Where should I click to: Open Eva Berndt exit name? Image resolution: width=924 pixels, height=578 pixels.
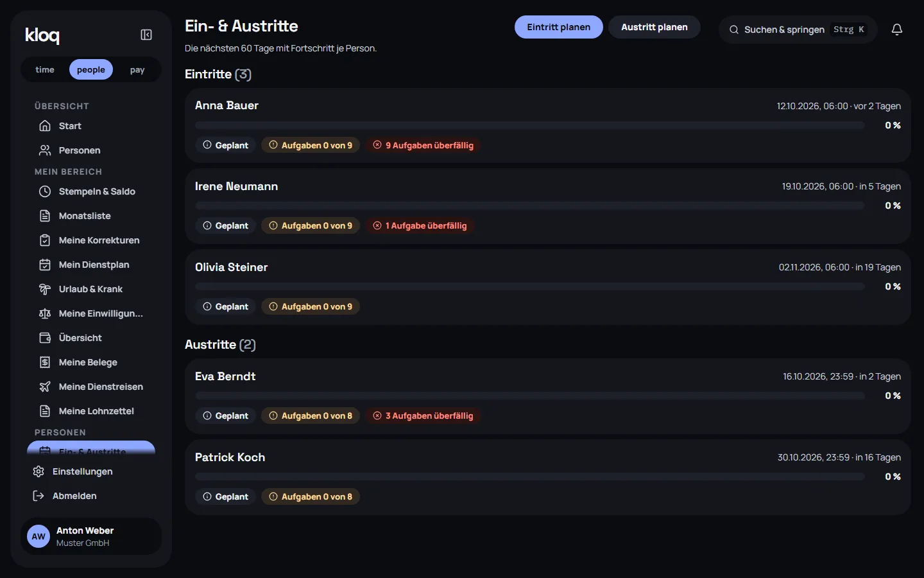point(225,376)
